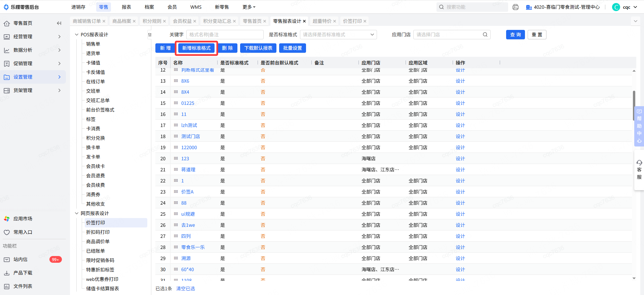
Task: Click the store icon beside 4020-喜临门零食测试
Action: point(529,7)
